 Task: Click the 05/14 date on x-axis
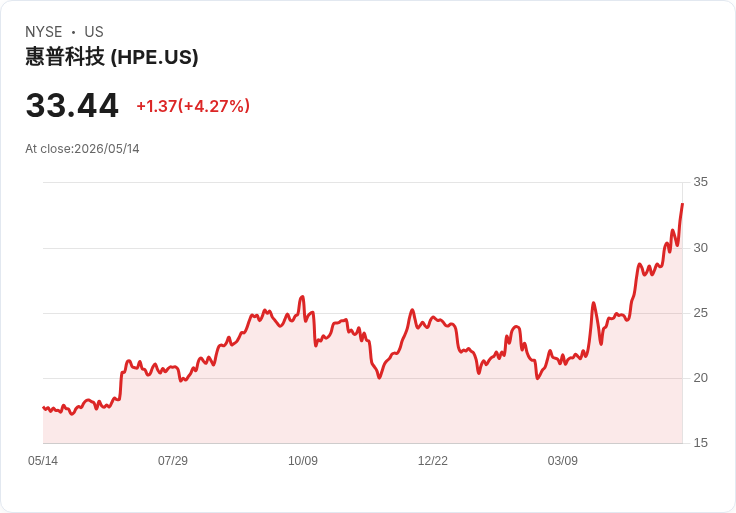(43, 460)
